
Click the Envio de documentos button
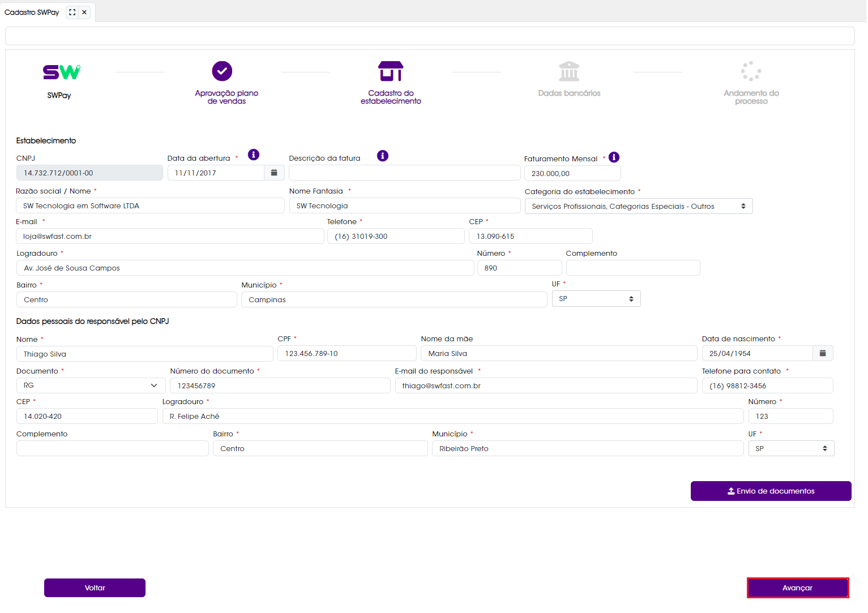pyautogui.click(x=771, y=491)
